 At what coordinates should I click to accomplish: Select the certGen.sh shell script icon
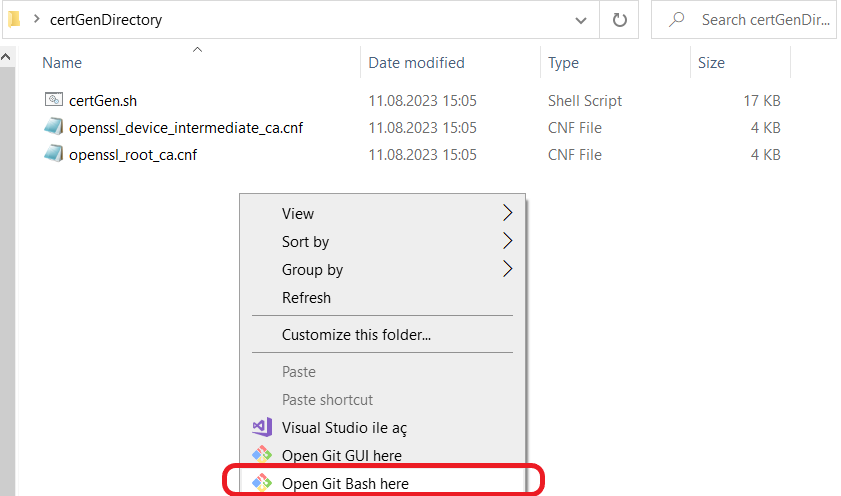click(54, 100)
